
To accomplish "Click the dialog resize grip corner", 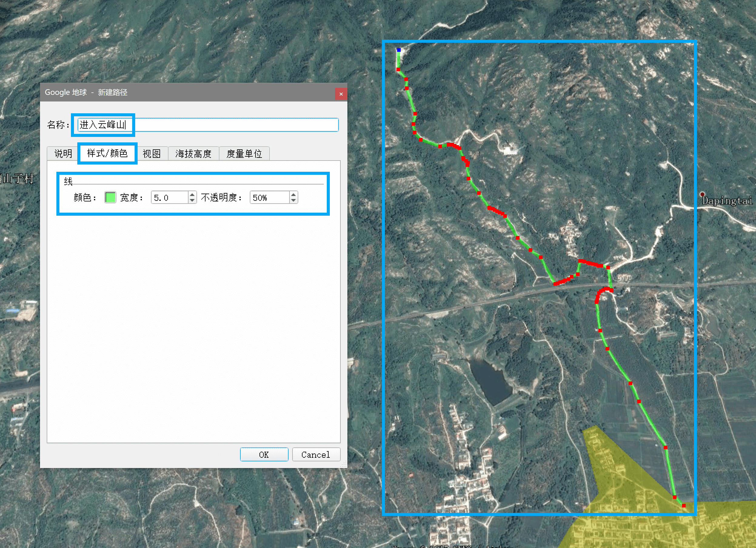I will coord(344,464).
